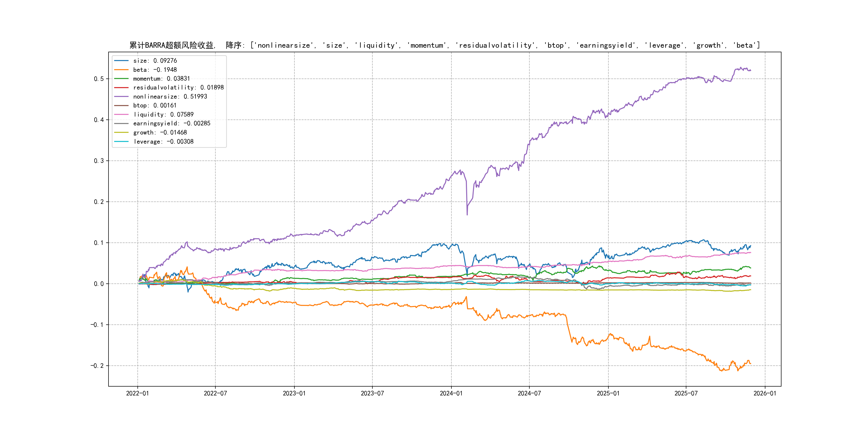Select legend label 'residualvolatility: 0.01898'
Viewport: 868px width, 434px height.
pyautogui.click(x=178, y=88)
